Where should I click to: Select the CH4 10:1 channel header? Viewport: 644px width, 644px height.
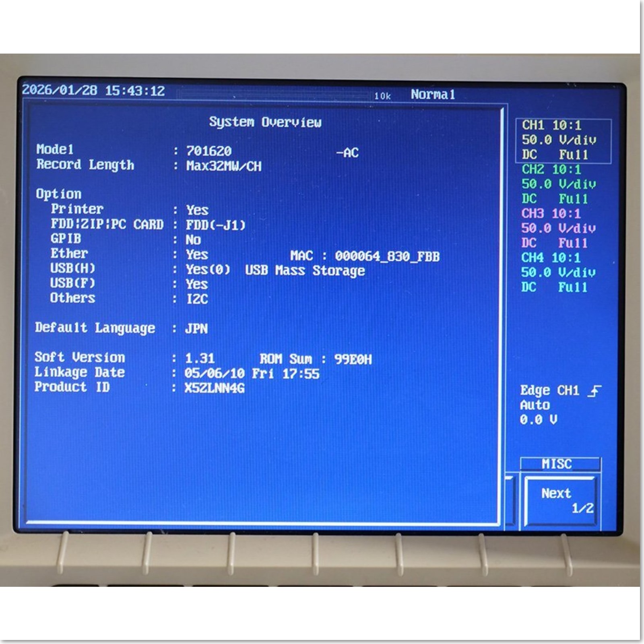(551, 258)
